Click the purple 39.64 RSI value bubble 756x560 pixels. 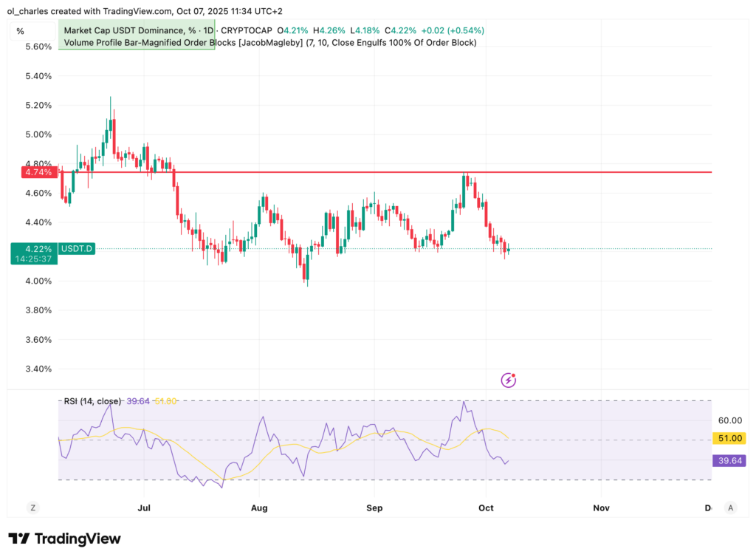728,460
